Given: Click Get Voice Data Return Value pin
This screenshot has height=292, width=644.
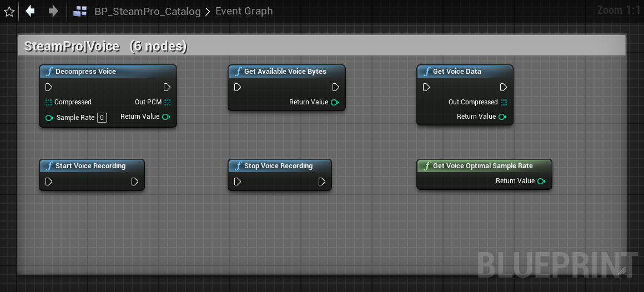Looking at the screenshot, I should point(502,117).
